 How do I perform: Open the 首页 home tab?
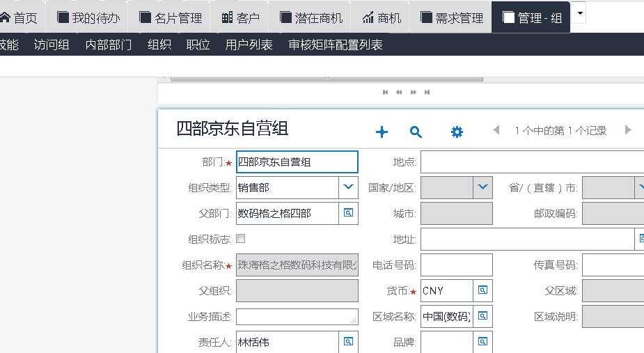(x=19, y=17)
